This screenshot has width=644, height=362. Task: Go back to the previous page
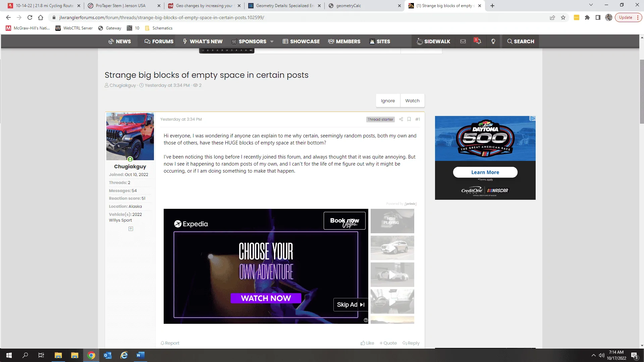click(x=8, y=17)
